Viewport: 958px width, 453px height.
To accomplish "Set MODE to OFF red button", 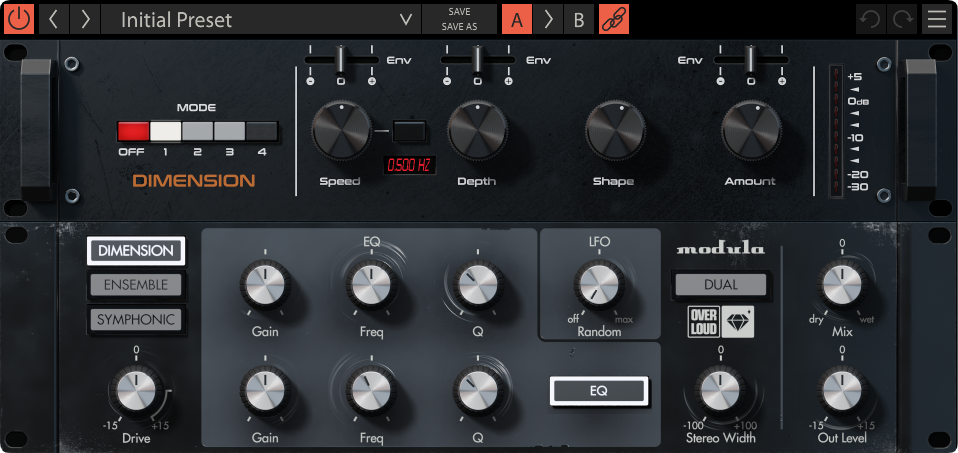I will click(133, 131).
